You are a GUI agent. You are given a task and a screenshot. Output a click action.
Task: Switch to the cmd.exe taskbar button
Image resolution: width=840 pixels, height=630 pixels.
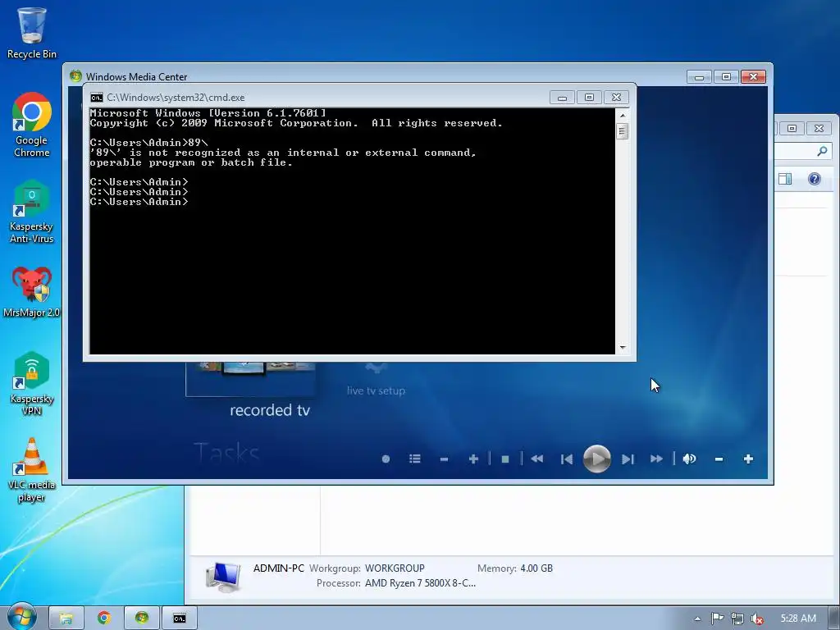click(180, 619)
